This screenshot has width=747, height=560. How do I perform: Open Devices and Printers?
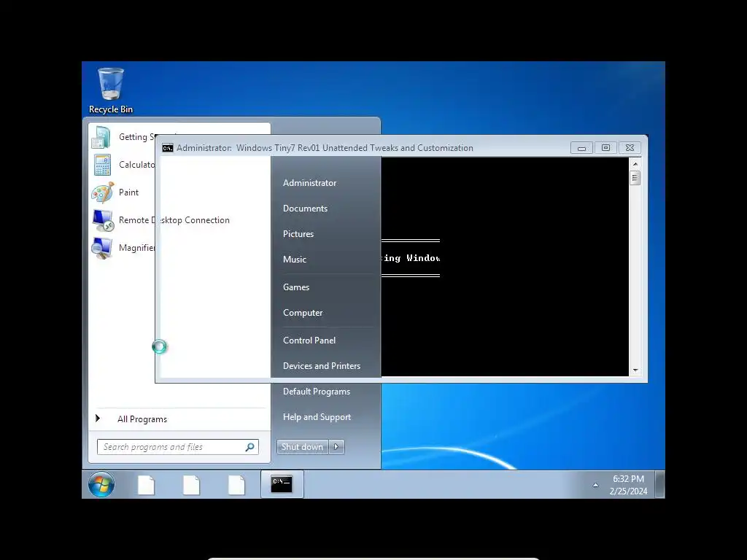pyautogui.click(x=322, y=366)
